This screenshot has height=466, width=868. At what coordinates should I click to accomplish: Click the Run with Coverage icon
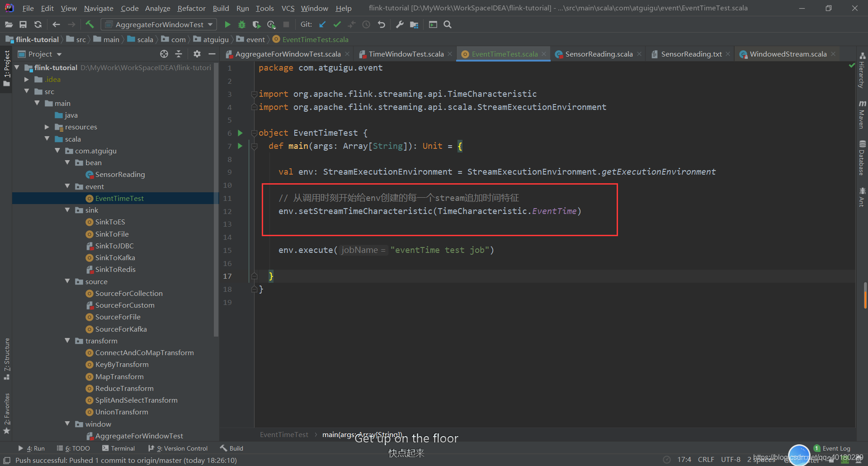256,24
